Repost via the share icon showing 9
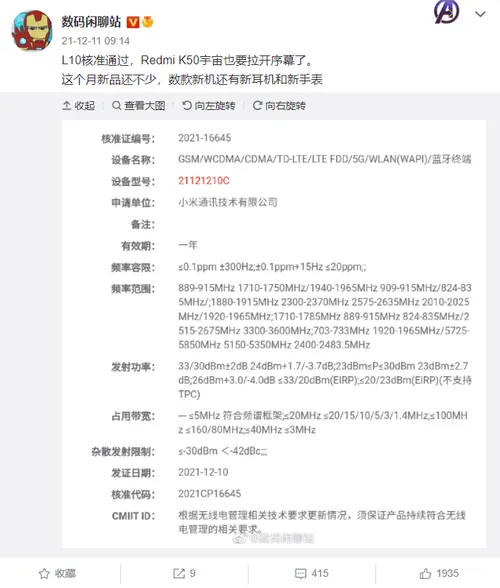Image resolution: width=500 pixels, height=588 pixels. 184,573
